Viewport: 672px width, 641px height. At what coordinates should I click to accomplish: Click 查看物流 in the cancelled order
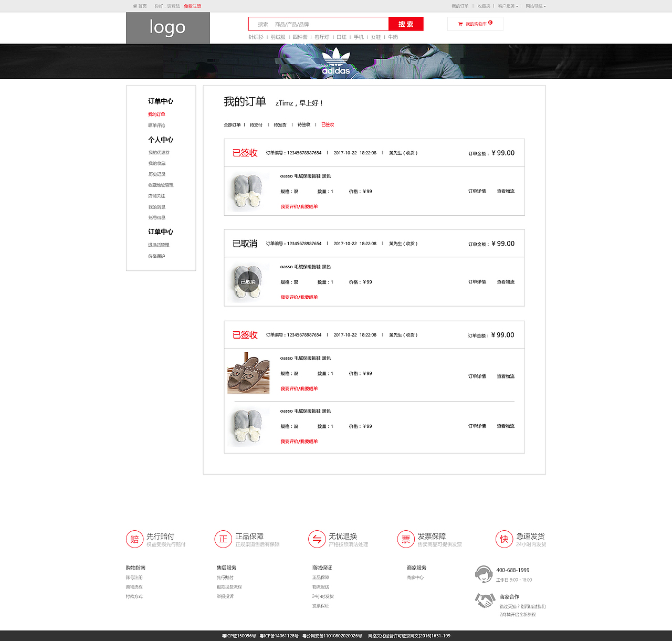point(506,282)
